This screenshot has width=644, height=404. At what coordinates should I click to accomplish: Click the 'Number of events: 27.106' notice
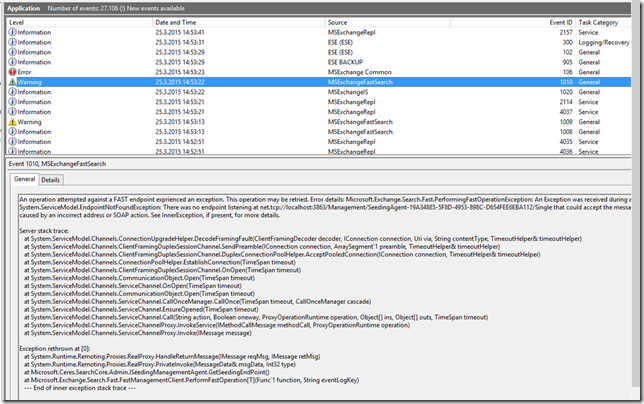[x=83, y=8]
